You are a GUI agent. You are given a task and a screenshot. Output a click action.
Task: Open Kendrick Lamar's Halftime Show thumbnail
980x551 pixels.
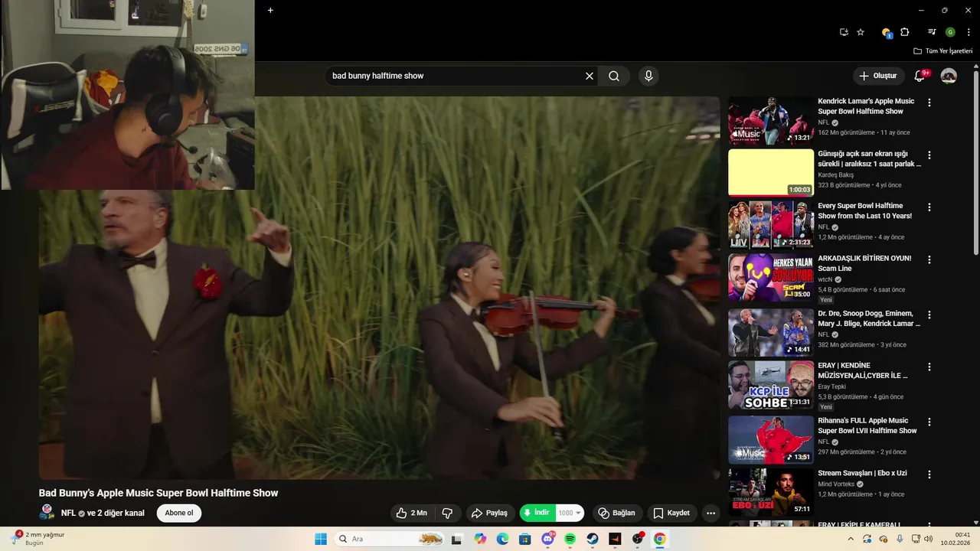click(x=771, y=121)
